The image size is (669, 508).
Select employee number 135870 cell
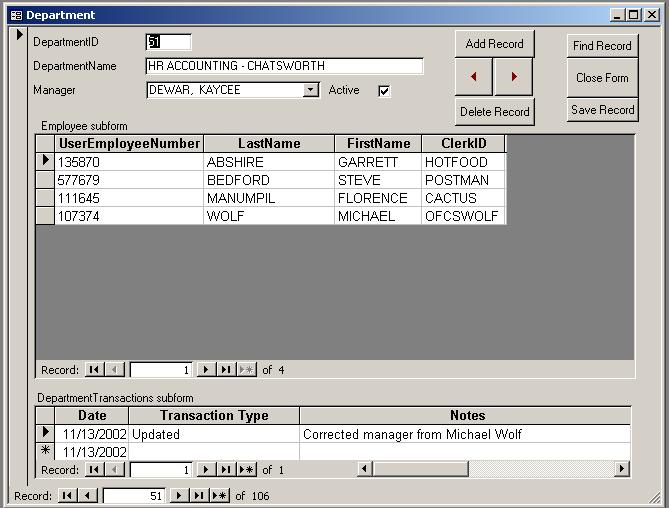click(129, 162)
